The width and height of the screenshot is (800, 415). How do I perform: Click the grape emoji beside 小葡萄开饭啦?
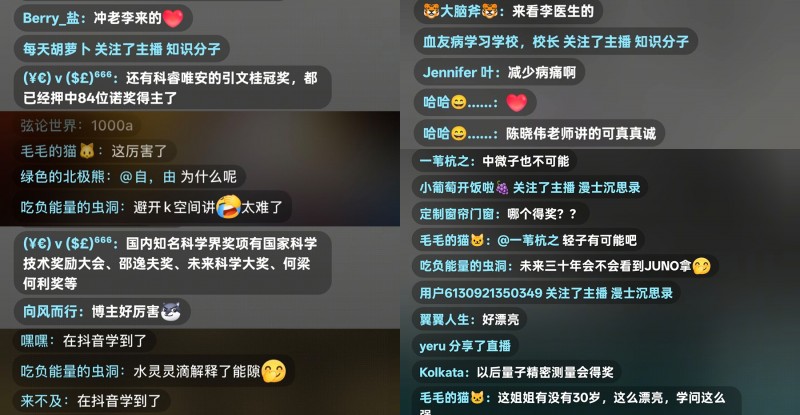tap(502, 188)
